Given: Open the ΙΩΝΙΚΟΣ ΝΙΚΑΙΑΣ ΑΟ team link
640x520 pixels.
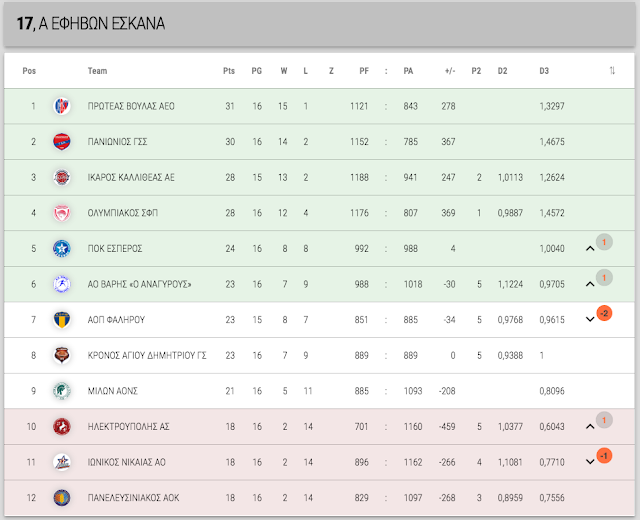Looking at the screenshot, I should [127, 462].
